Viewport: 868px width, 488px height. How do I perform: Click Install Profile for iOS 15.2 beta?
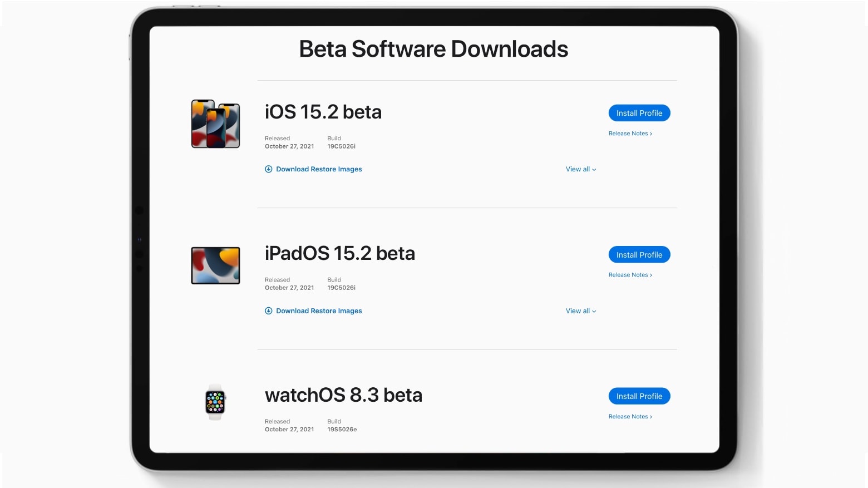(x=639, y=112)
